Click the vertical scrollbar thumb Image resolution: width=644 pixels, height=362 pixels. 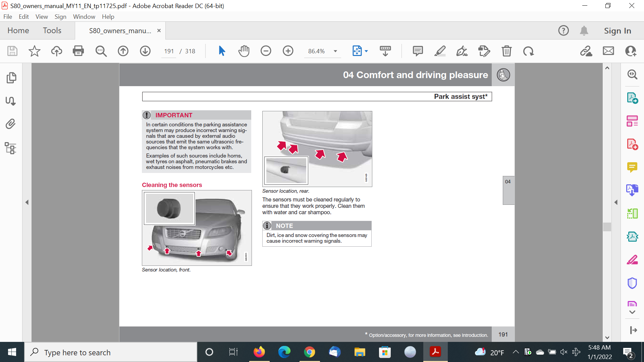point(607,227)
